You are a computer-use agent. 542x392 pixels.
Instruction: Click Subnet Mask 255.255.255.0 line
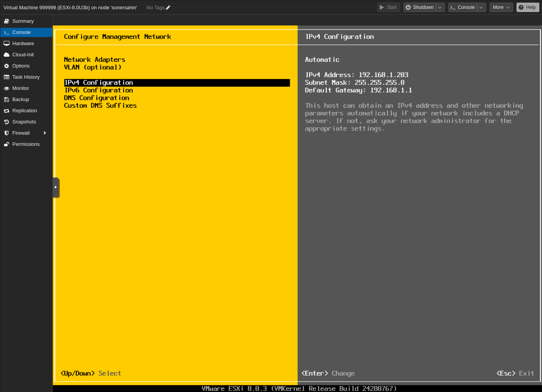click(x=355, y=83)
